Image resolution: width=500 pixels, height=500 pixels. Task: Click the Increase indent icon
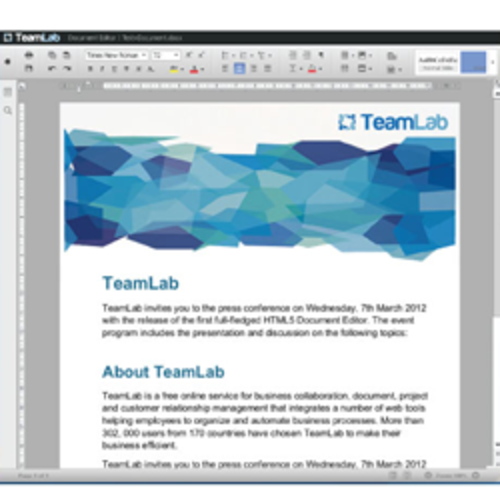pyautogui.click(x=307, y=55)
